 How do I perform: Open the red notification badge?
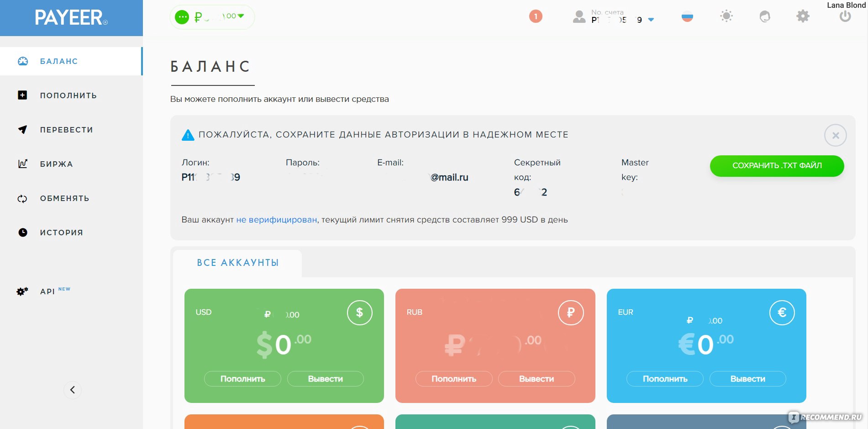(x=536, y=16)
